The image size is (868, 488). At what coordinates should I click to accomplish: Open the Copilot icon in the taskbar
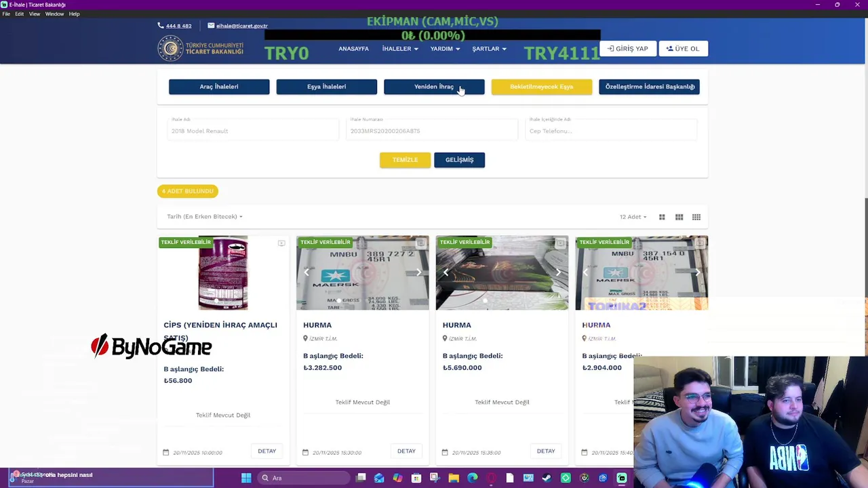coord(397,478)
